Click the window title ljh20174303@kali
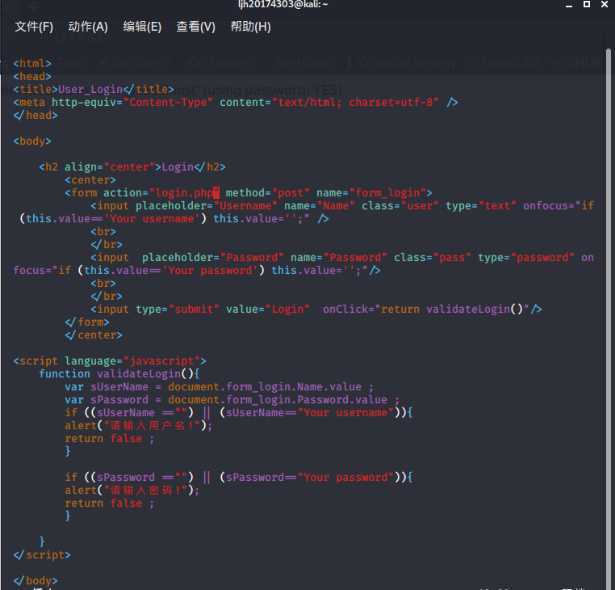Image resolution: width=615 pixels, height=590 pixels. tap(283, 4)
